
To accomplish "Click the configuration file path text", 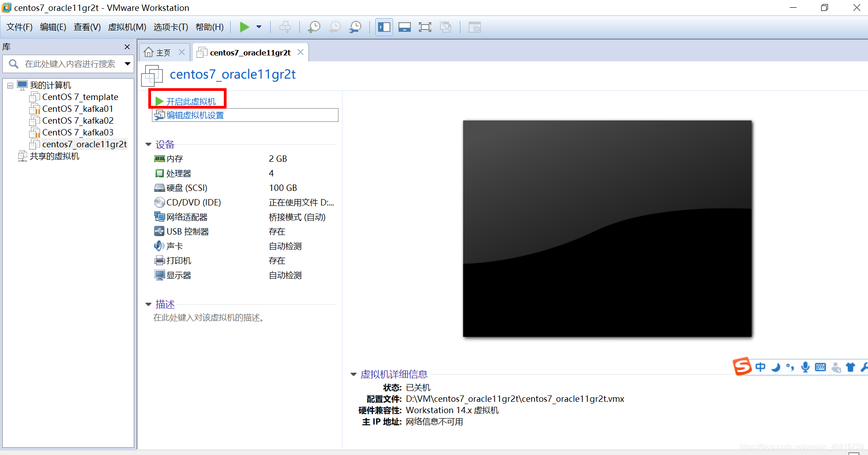I will tap(515, 399).
